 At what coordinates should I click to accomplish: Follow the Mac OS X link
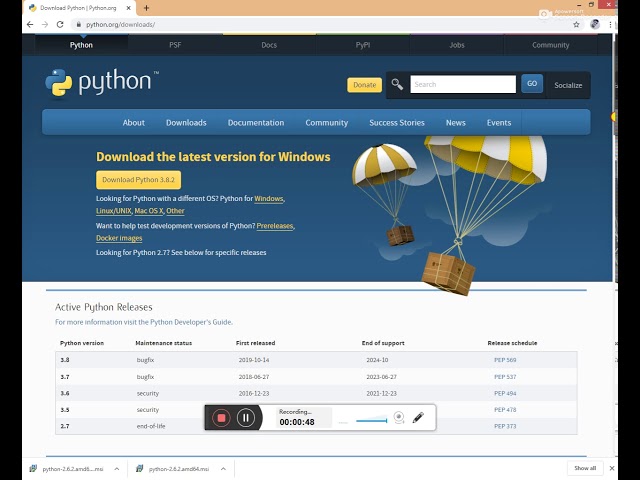coord(149,211)
